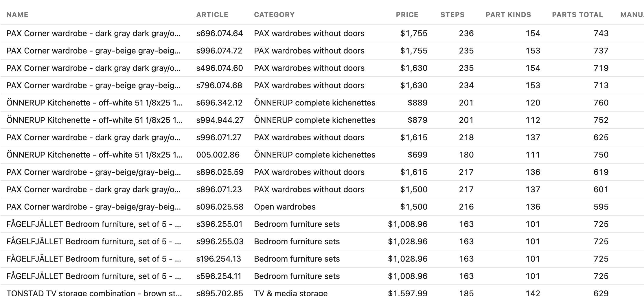644x296 pixels.
Task: Click article number s896.071.23
Action: [x=219, y=190]
